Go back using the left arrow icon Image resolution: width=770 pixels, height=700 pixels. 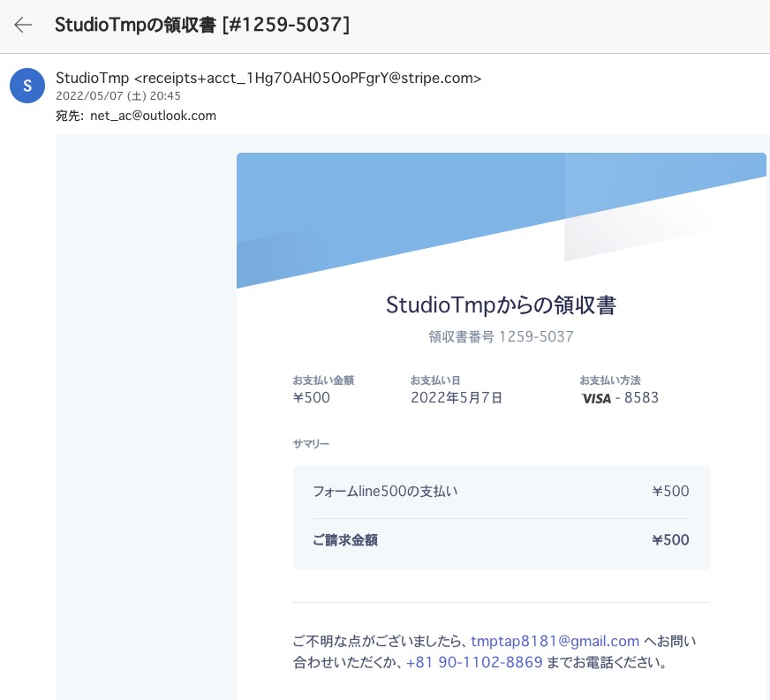pyautogui.click(x=23, y=25)
